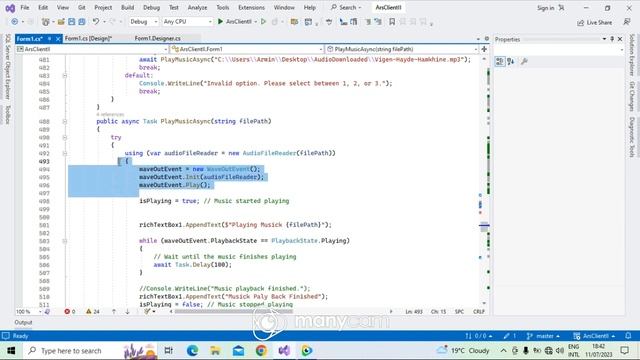Click the Windows Start button
The width and height of the screenshot is (640, 360).
(x=11, y=351)
